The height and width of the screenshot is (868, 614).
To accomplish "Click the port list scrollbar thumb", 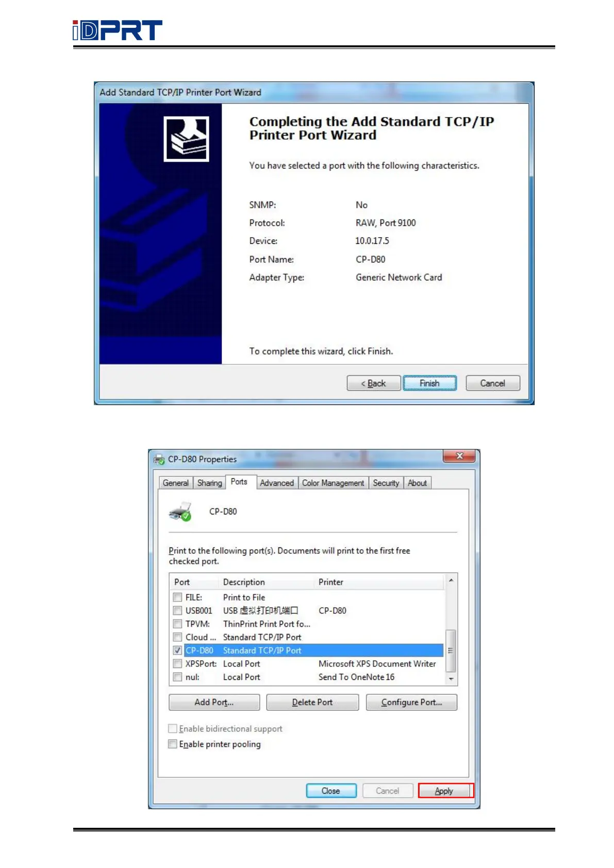I will (451, 650).
